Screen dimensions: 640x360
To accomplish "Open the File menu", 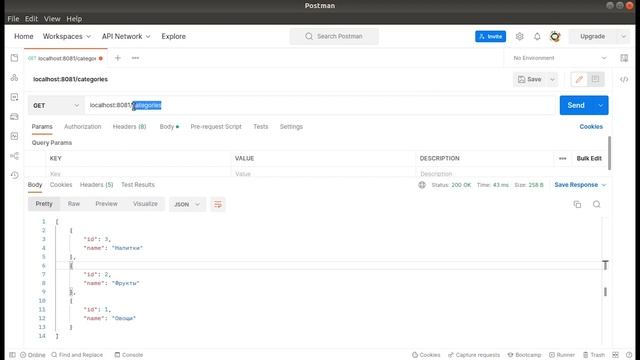I will (x=13, y=19).
